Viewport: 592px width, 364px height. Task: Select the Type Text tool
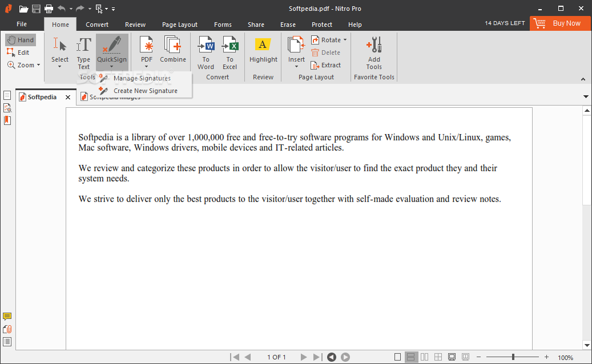(x=83, y=53)
